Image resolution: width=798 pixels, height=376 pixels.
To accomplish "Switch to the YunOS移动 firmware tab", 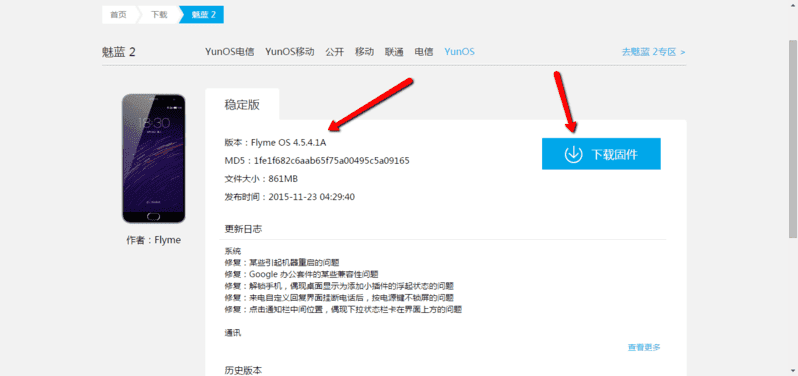I will tap(290, 51).
